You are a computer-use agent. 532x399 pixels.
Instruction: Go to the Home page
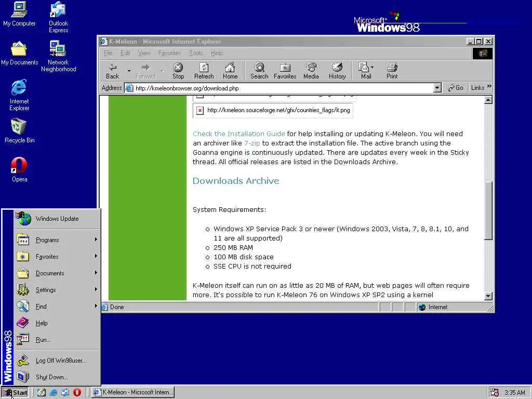pyautogui.click(x=230, y=71)
